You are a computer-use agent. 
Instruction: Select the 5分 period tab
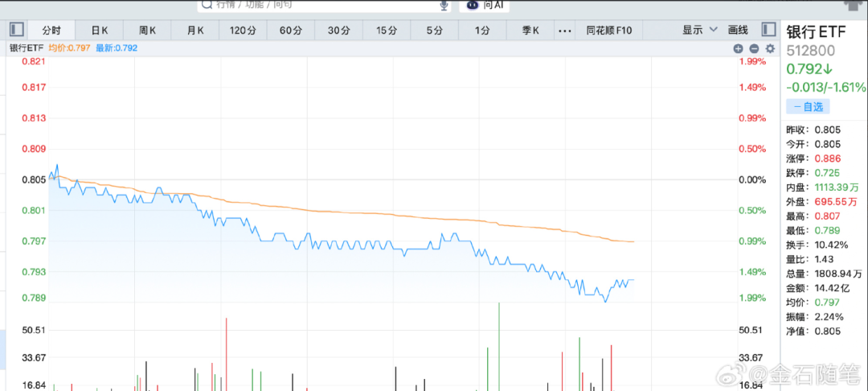(x=435, y=31)
